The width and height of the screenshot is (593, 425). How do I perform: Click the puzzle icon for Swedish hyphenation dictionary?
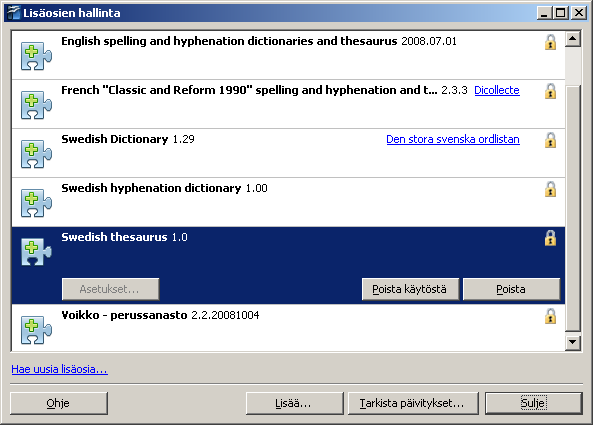(x=36, y=203)
